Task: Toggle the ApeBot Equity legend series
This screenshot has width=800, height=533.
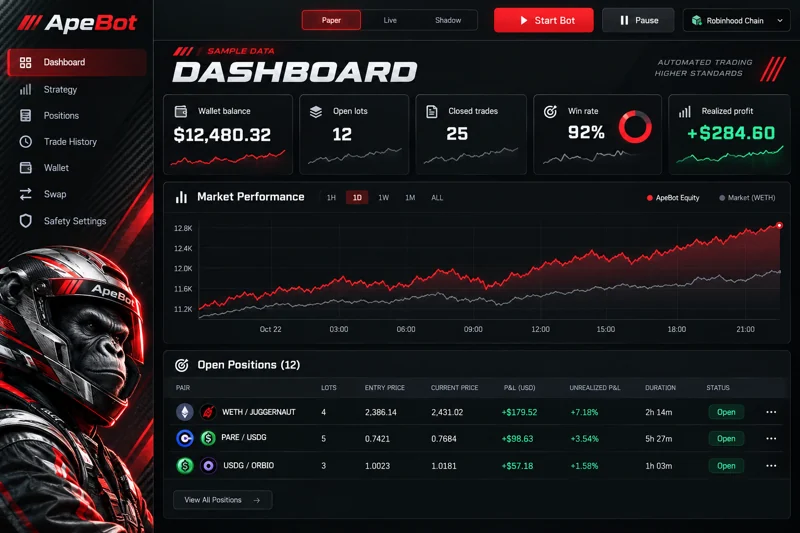Action: [673, 198]
